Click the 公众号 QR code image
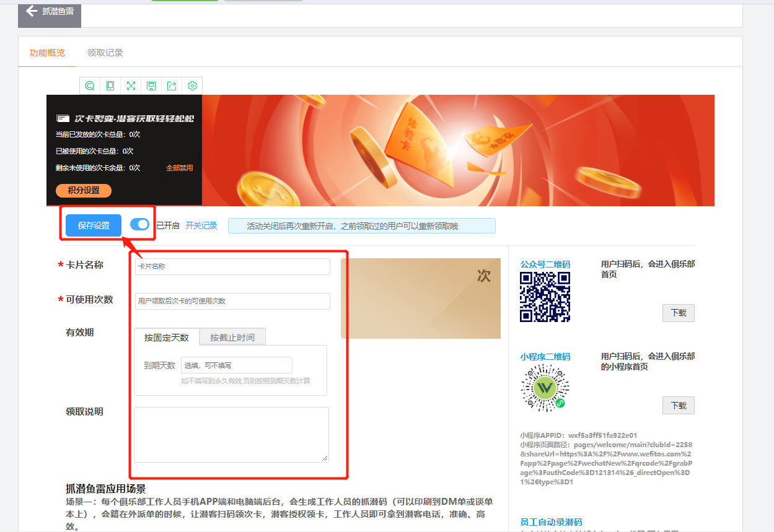 pyautogui.click(x=545, y=297)
